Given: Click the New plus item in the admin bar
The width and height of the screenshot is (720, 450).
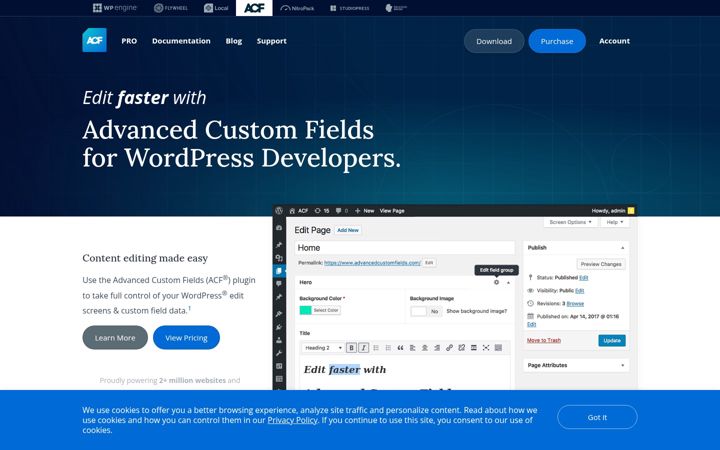Looking at the screenshot, I should [x=365, y=211].
